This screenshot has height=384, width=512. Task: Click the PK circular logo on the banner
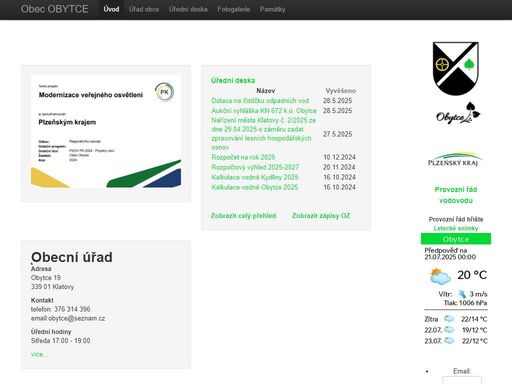(164, 92)
